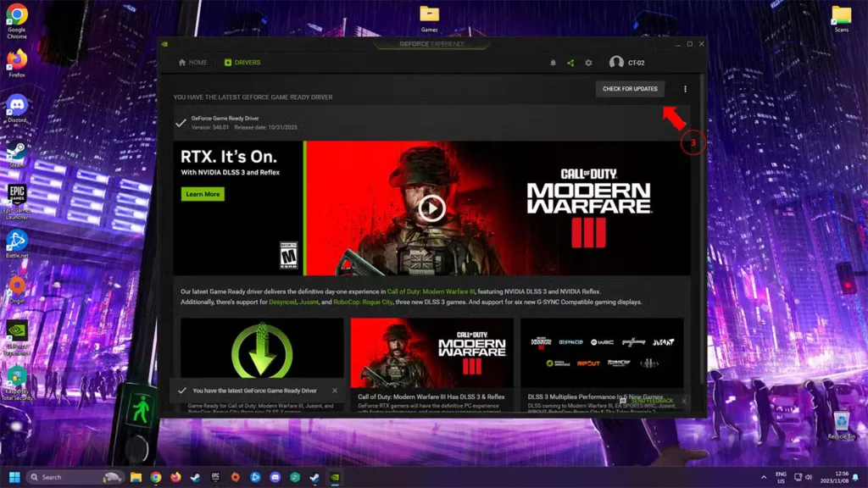Screen dimensions: 868x488
Task: Select the Drivers tab
Action: (242, 63)
